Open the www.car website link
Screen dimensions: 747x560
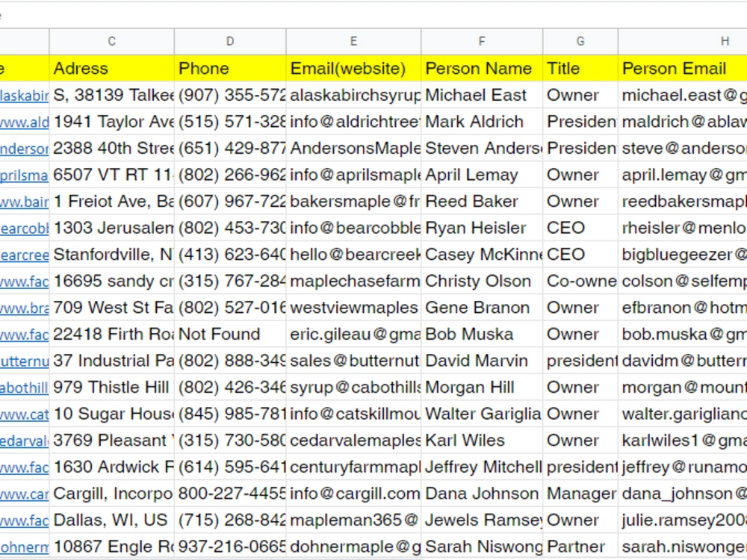(24, 494)
